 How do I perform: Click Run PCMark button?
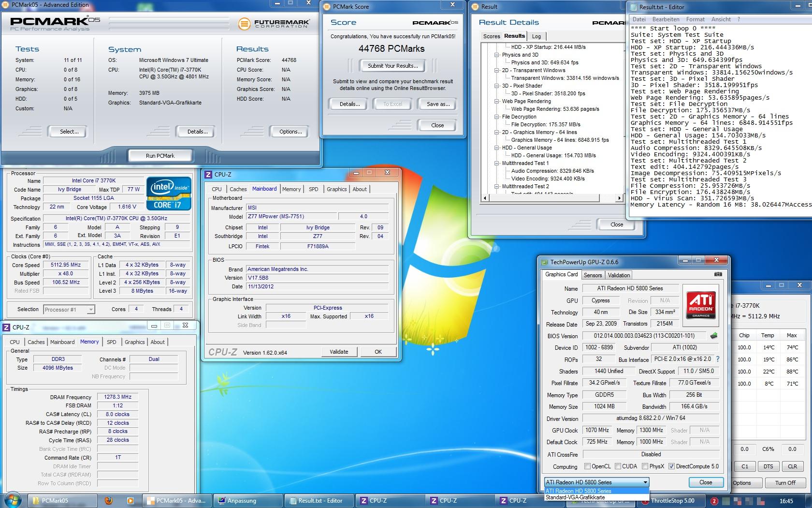click(160, 156)
